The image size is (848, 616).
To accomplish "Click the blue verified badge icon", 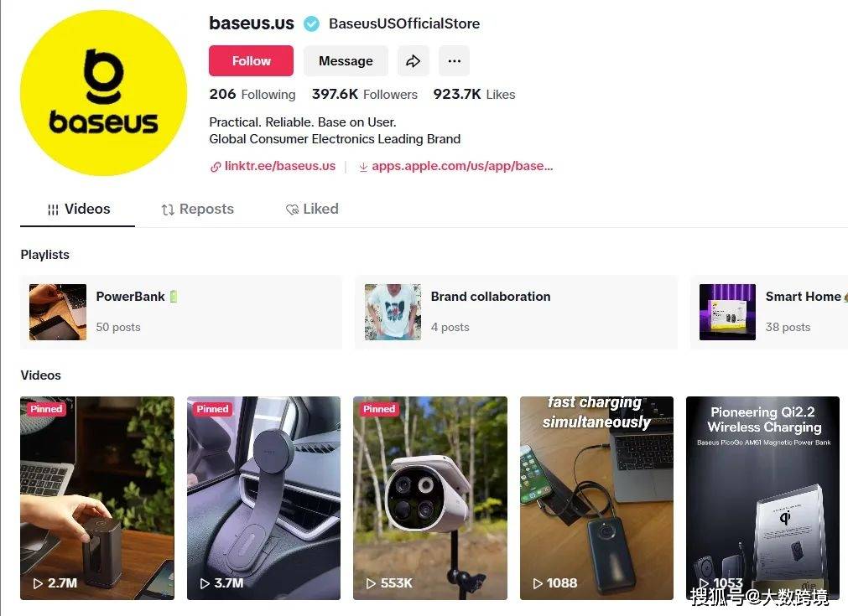I will pyautogui.click(x=311, y=23).
